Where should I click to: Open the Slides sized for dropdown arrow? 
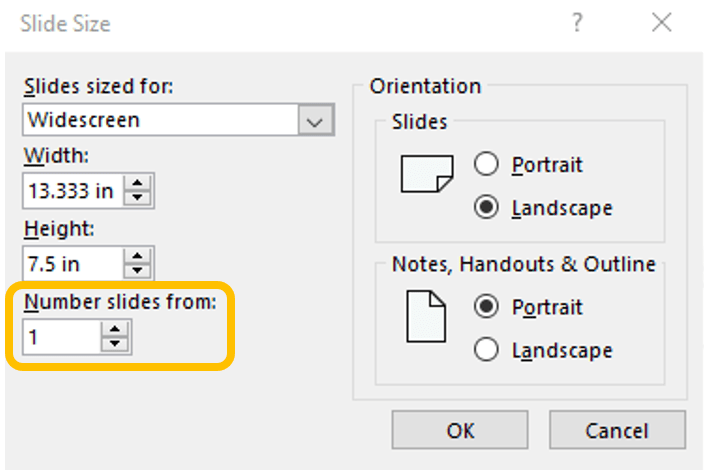point(316,120)
